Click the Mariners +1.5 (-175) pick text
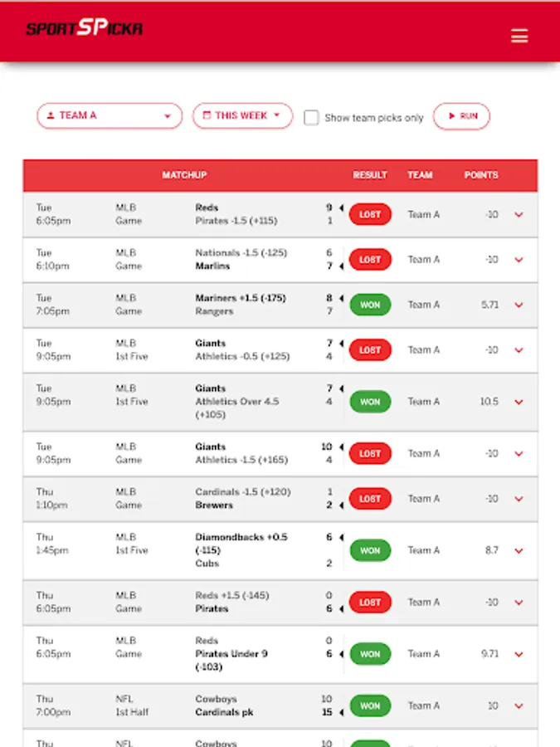 point(241,298)
